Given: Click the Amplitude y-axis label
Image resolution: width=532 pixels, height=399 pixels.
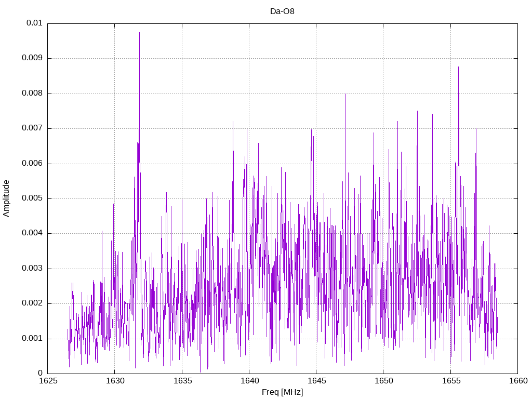Looking at the screenshot, I should point(6,198).
